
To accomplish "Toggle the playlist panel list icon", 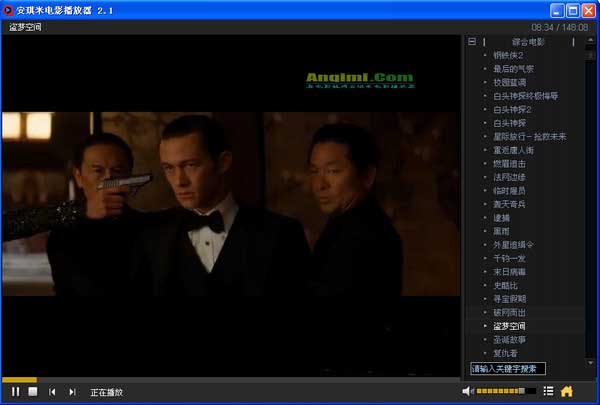I will coord(549,391).
